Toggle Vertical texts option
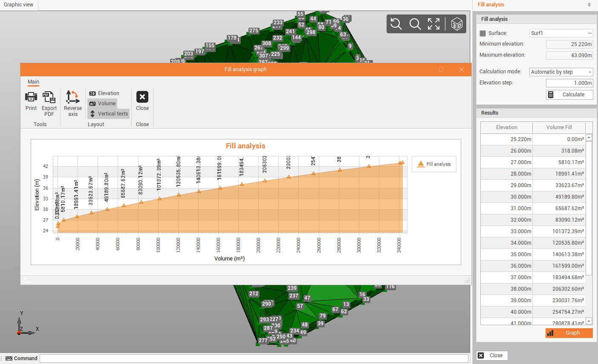The width and height of the screenshot is (598, 364). 109,114
